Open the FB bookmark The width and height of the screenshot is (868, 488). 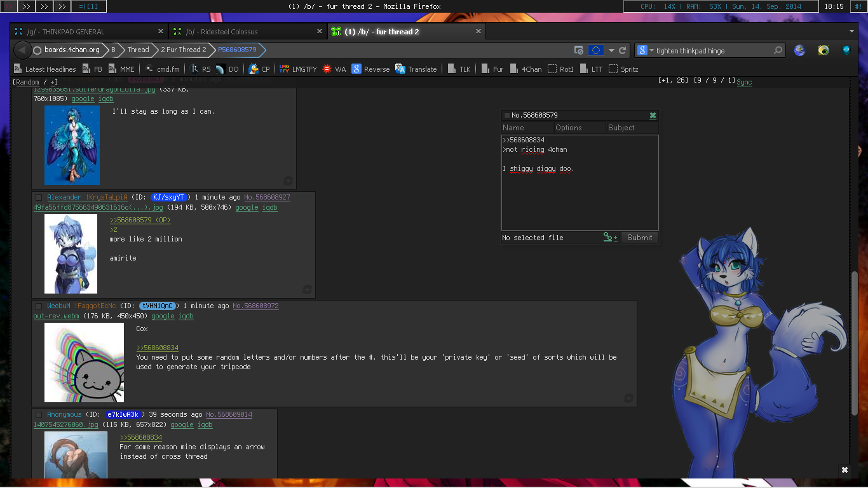click(x=92, y=69)
